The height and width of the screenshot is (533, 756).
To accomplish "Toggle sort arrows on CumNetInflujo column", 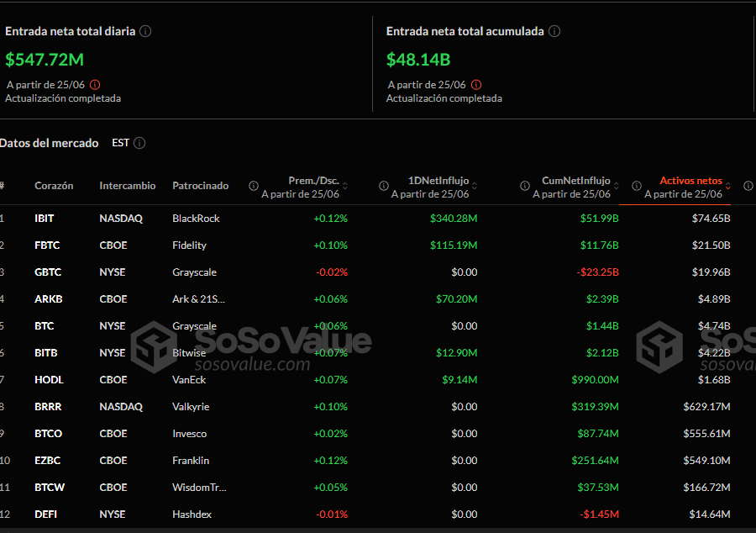I will tap(617, 186).
